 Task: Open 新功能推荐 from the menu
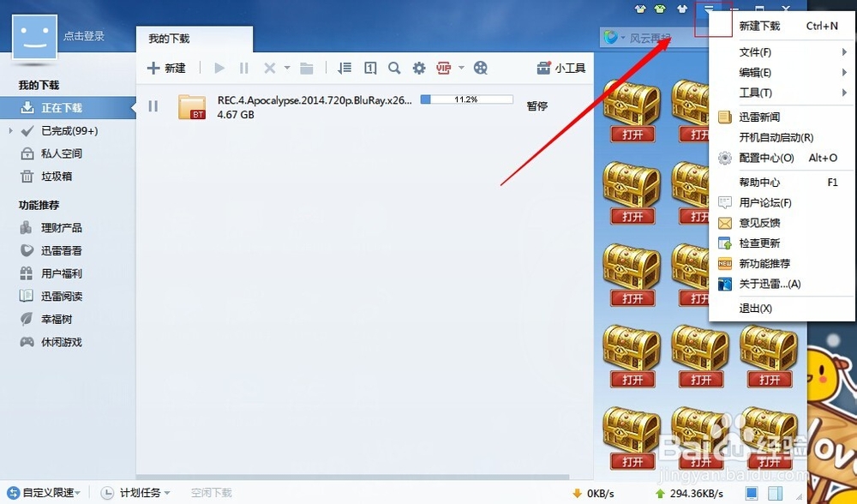(782, 263)
